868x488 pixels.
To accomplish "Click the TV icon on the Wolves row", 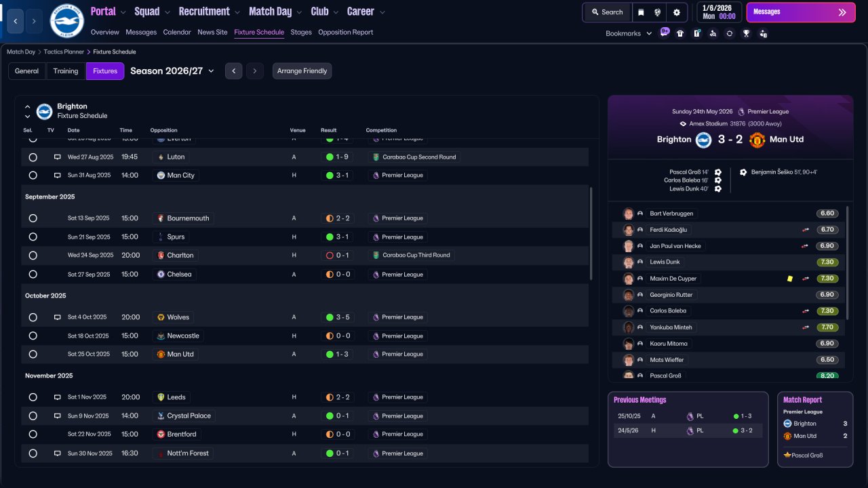I will click(x=58, y=317).
